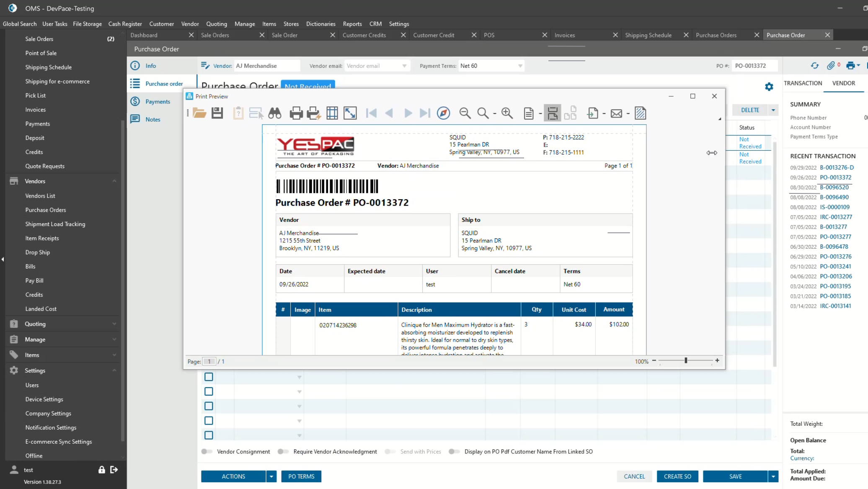Click the blue settings gear on purchase order
Screen dimensions: 868x489
click(x=769, y=87)
